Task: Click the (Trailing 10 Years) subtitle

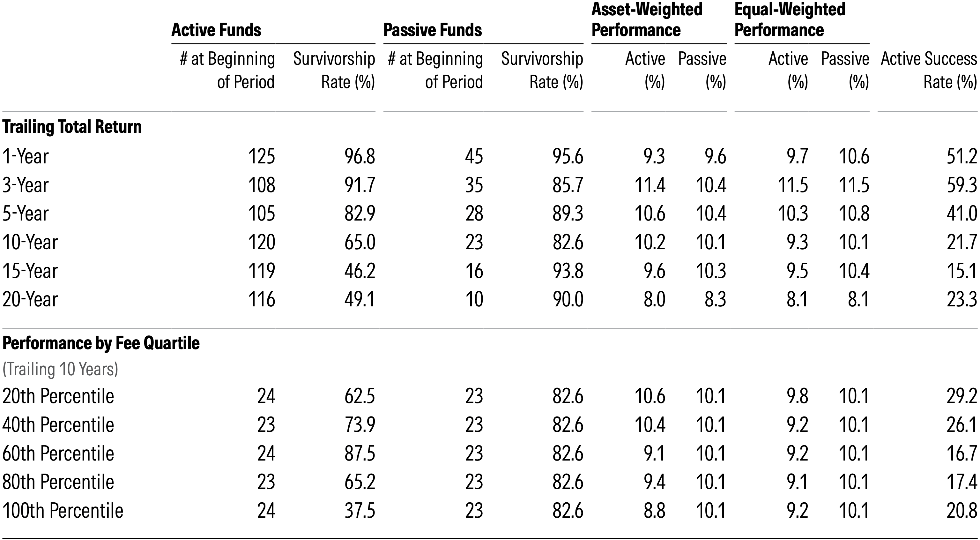Action: (60, 369)
